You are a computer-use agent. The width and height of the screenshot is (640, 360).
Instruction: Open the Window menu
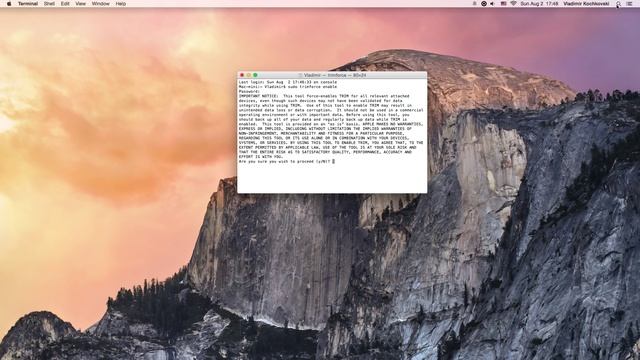pos(100,4)
